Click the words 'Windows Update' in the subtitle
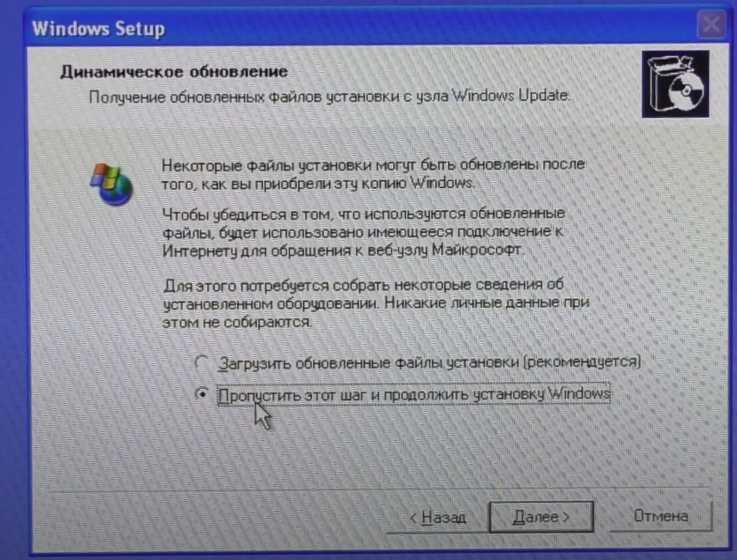The image size is (737, 560). pyautogui.click(x=510, y=95)
